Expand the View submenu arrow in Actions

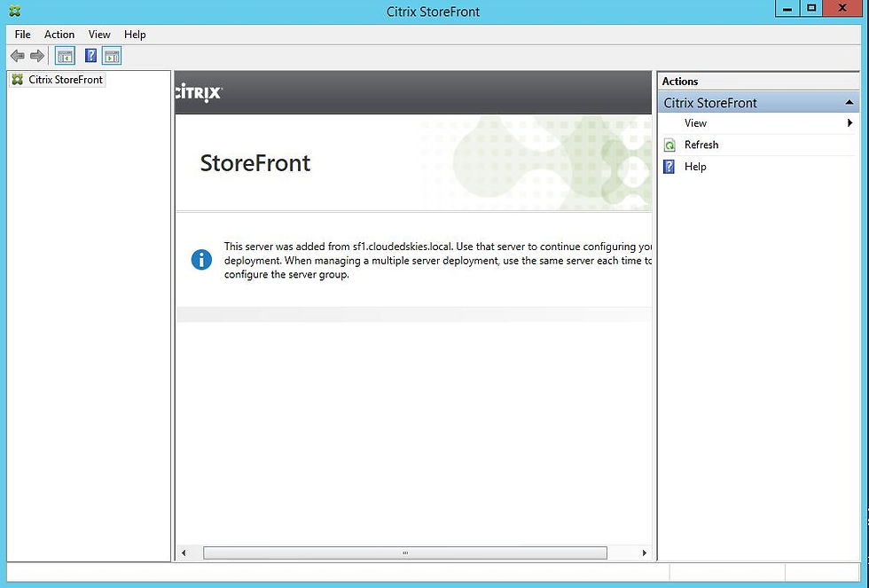(x=849, y=123)
